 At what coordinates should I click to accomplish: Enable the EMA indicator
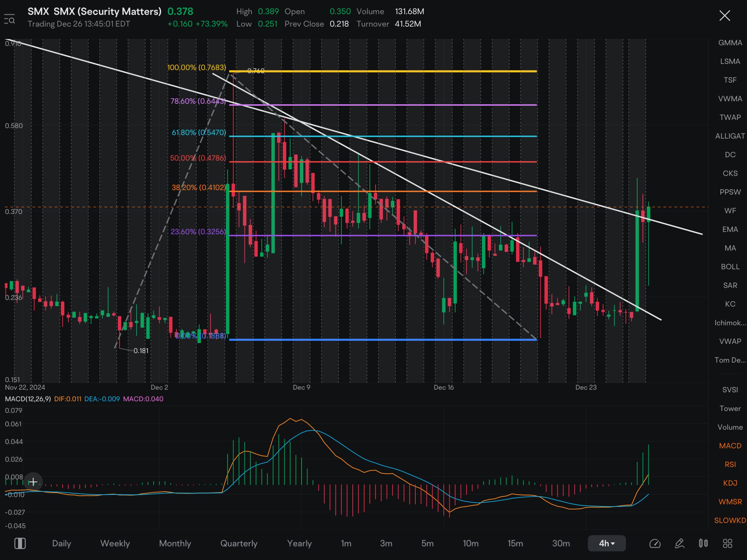pyautogui.click(x=730, y=229)
